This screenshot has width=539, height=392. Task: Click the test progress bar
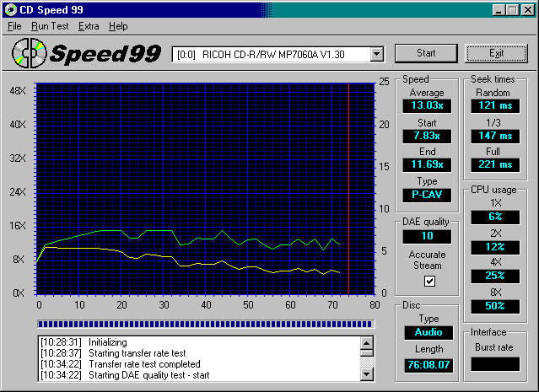pos(206,324)
